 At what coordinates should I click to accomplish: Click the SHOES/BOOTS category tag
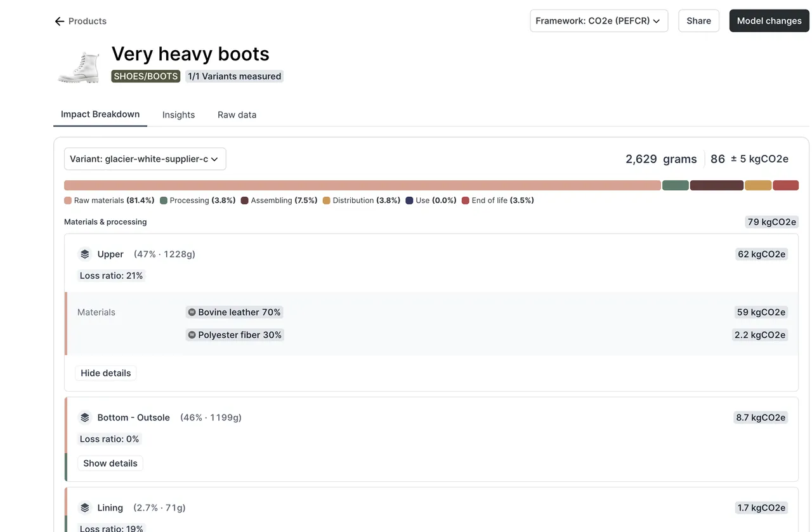point(146,76)
